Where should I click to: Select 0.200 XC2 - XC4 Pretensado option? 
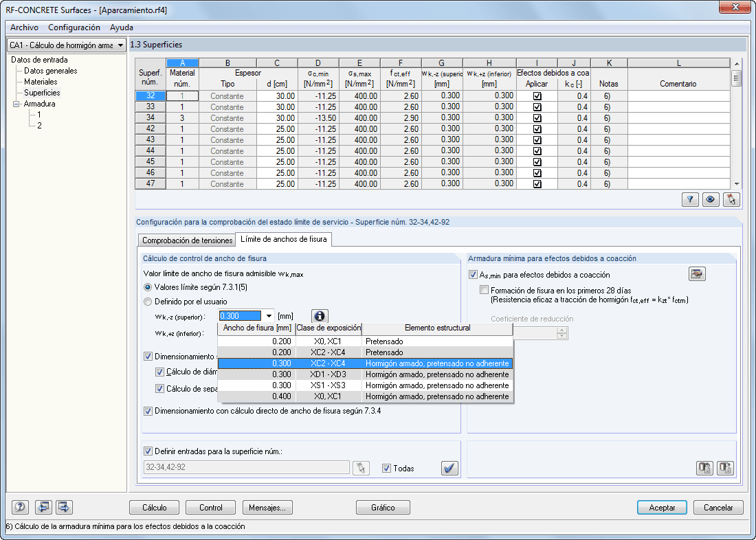[366, 352]
